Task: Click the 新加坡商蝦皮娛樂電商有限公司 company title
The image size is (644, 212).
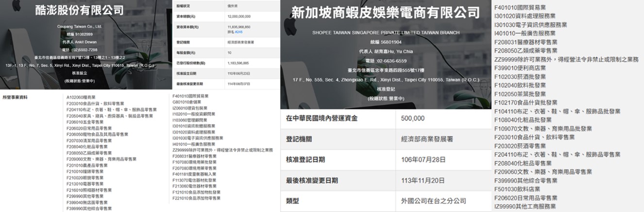Action: click(385, 13)
